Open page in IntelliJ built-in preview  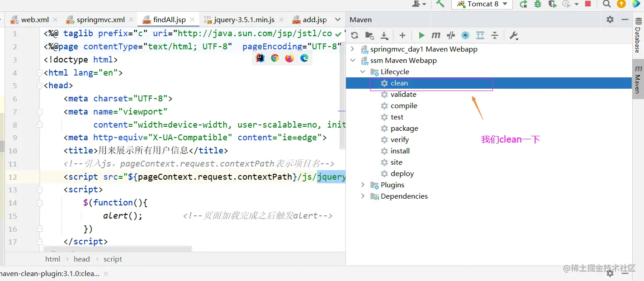pyautogui.click(x=260, y=58)
